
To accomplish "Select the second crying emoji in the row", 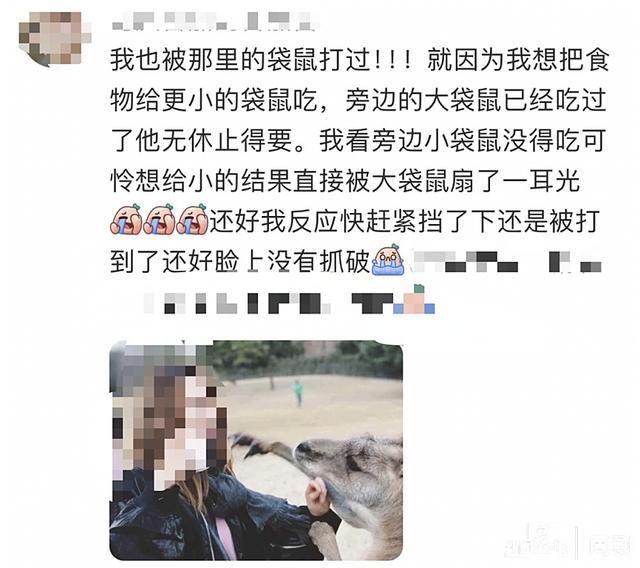I will click(x=159, y=220).
